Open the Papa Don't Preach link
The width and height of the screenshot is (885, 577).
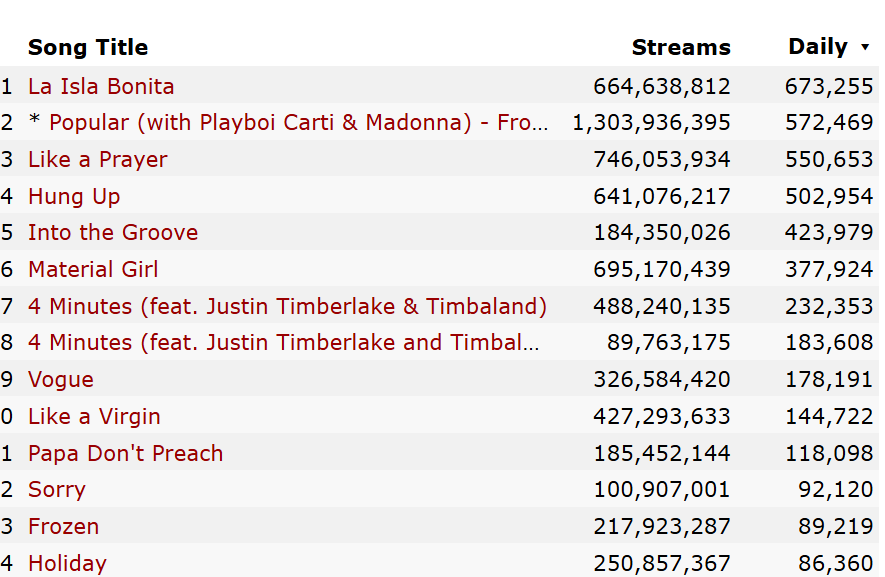[125, 453]
